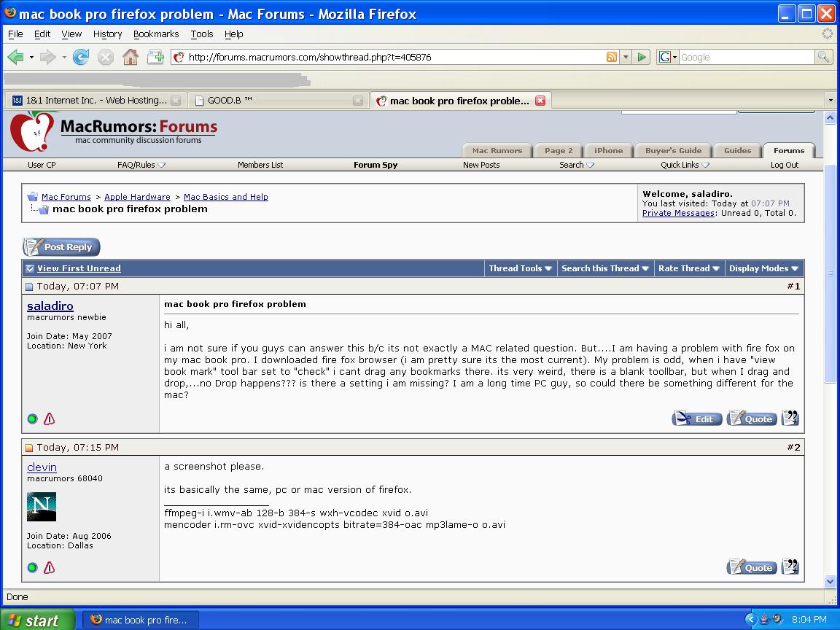840x630 pixels.
Task: Report saladiro's post with warning icon
Action: [x=50, y=419]
